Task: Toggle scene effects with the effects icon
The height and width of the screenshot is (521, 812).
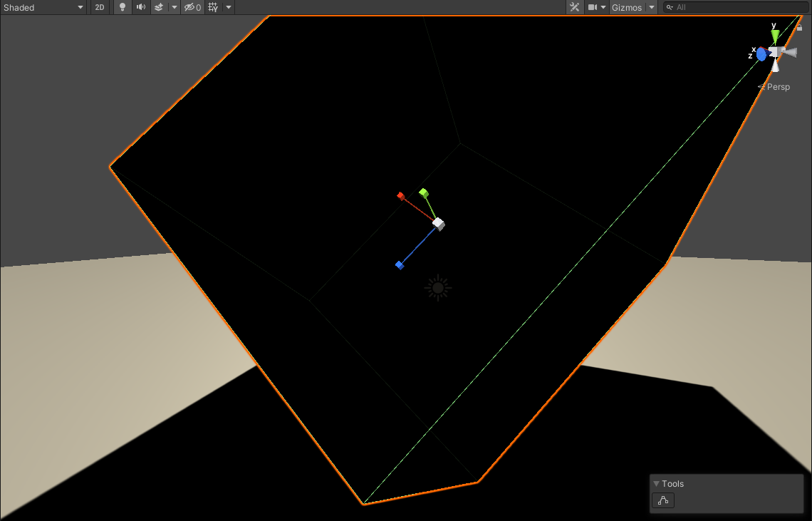Action: point(160,7)
